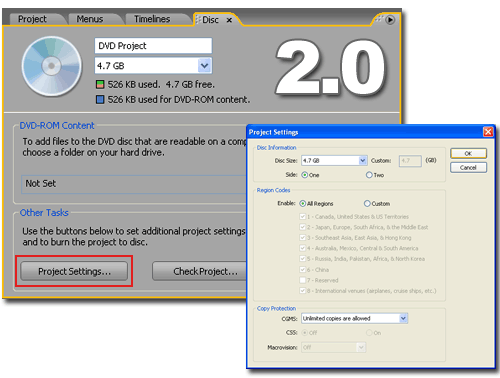Click '526 KB used for DVD-ROM content.' text

(x=179, y=100)
